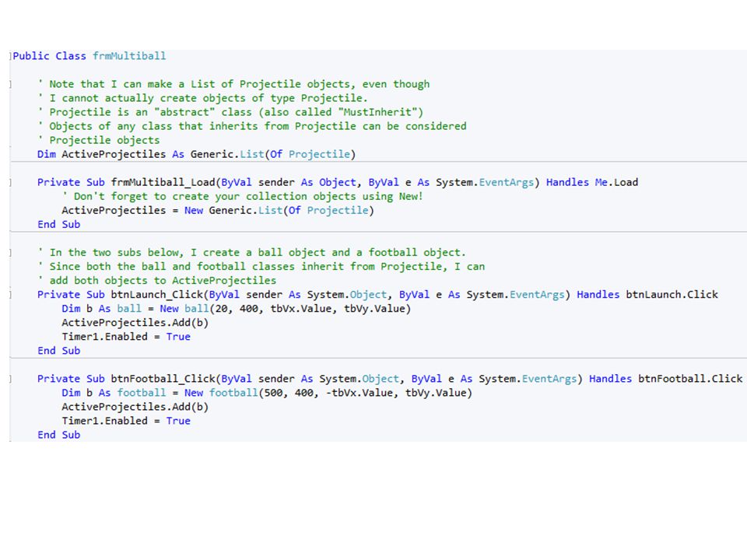Image resolution: width=747 pixels, height=560 pixels.
Task: Click the 'Public Class' keywords
Action: 50,56
